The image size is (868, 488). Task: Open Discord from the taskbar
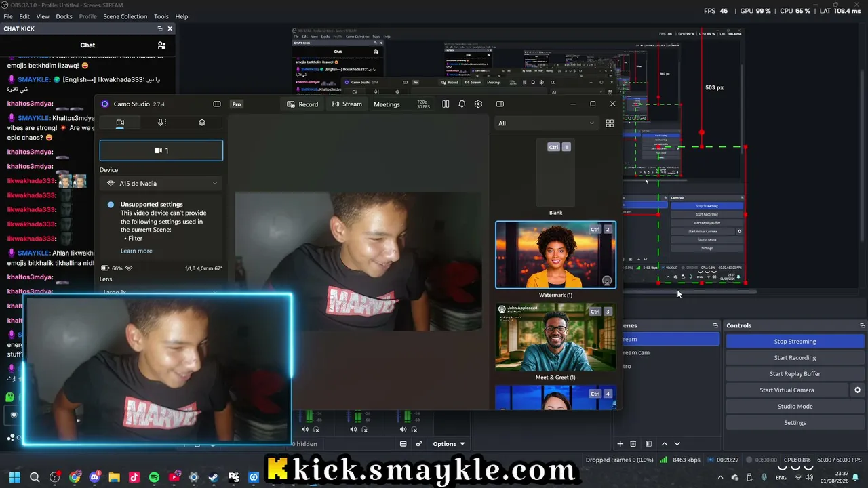[94, 477]
